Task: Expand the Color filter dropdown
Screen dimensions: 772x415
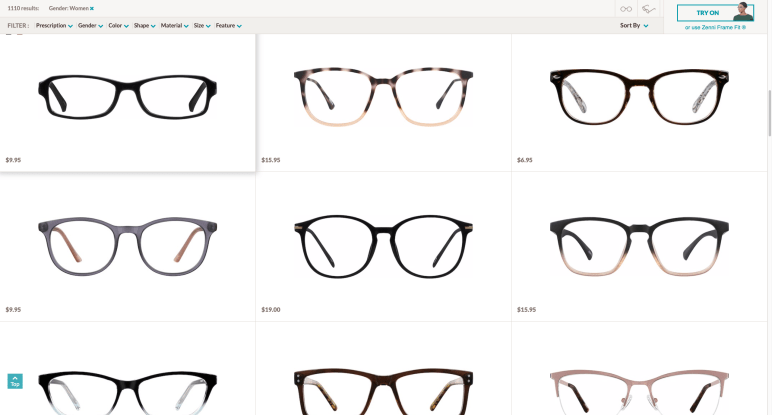Action: pyautogui.click(x=118, y=26)
